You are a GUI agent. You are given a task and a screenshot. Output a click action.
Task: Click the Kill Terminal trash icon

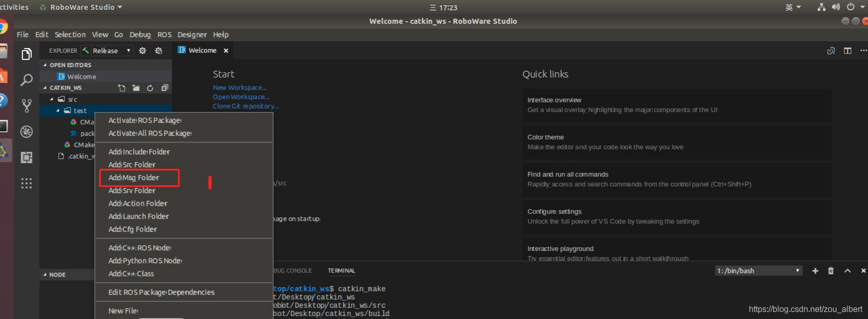[x=831, y=271]
